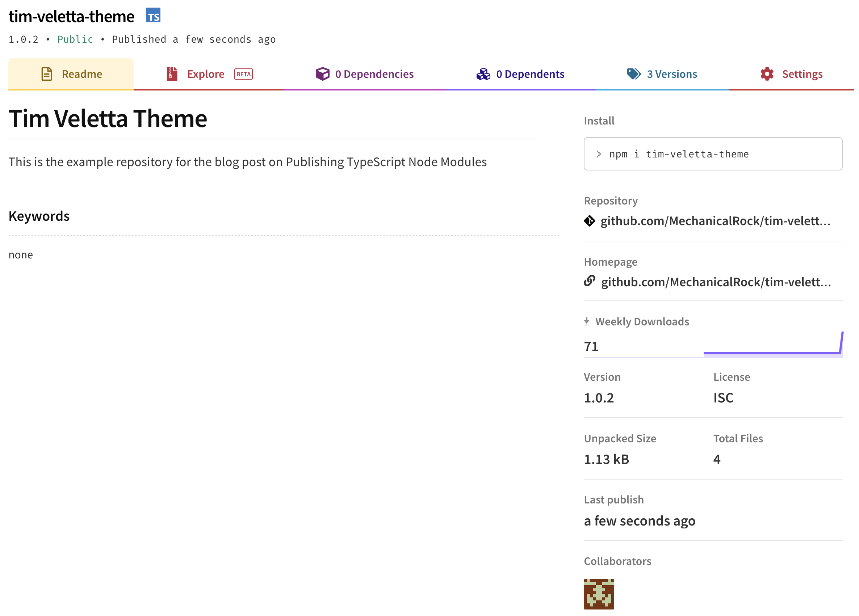Click the tim-veletta-theme package title

[x=71, y=16]
